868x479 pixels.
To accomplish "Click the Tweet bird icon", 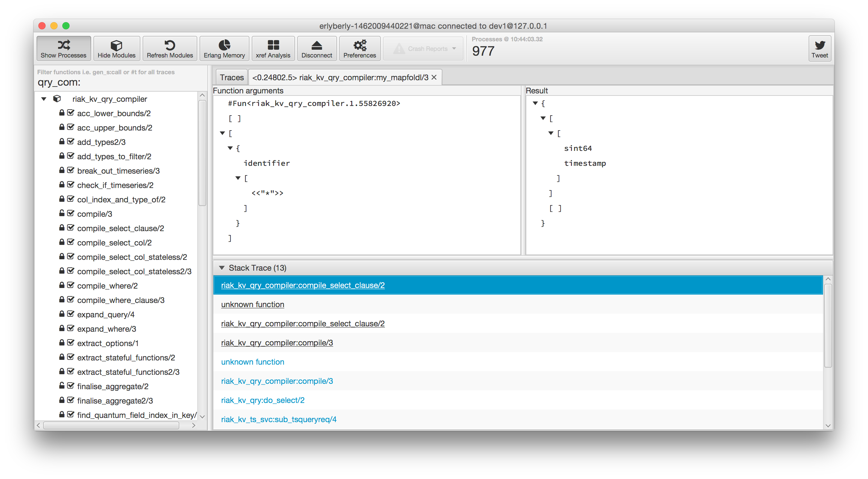I will click(819, 45).
